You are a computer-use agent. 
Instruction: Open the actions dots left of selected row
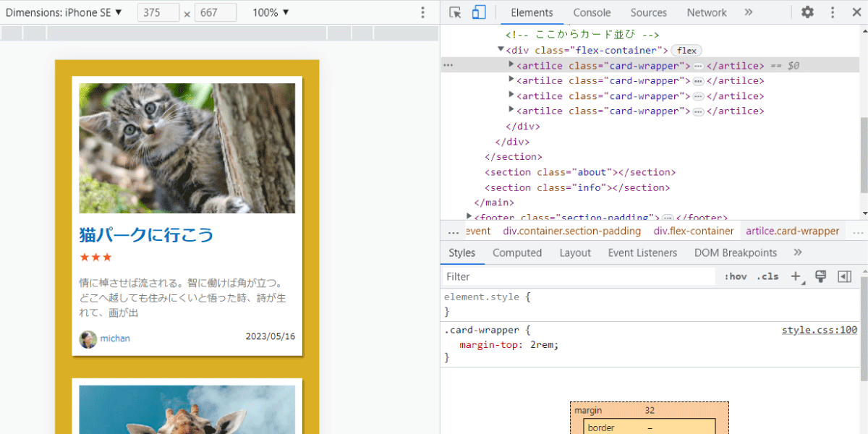[448, 65]
